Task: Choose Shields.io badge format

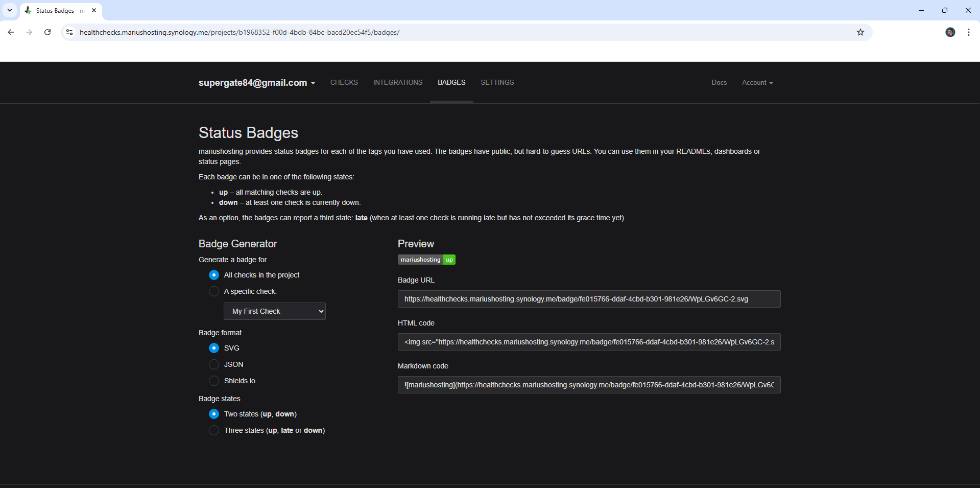Action: pyautogui.click(x=214, y=381)
